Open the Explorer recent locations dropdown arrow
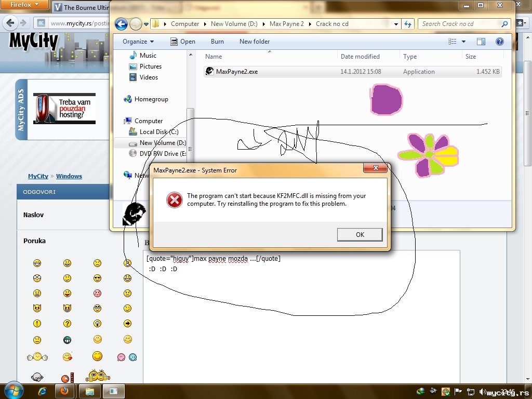Viewport: 532px width, 399px height. [x=146, y=24]
